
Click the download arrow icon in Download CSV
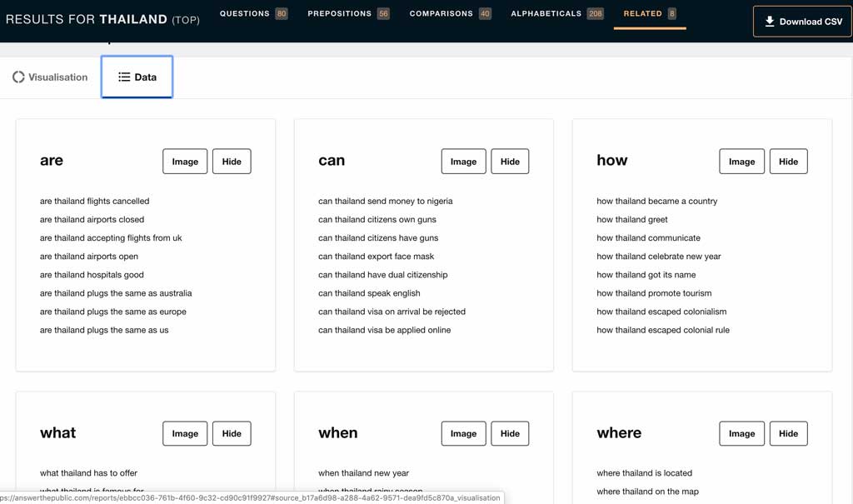[x=770, y=22]
